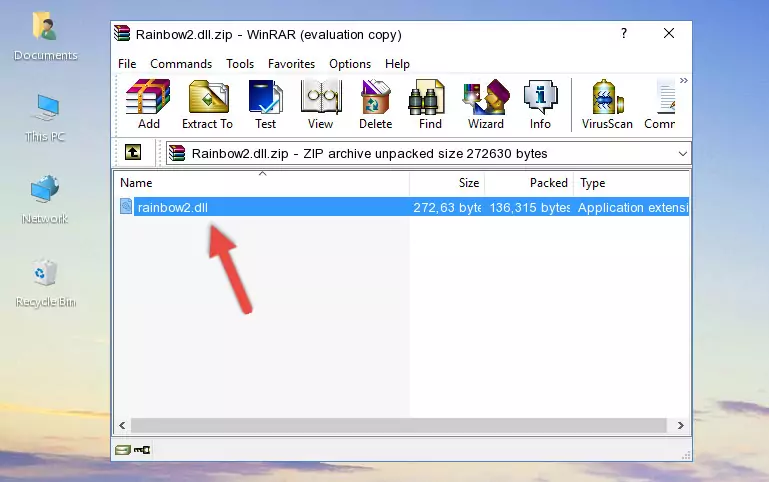
Task: Open the Tools menu
Action: click(x=240, y=64)
